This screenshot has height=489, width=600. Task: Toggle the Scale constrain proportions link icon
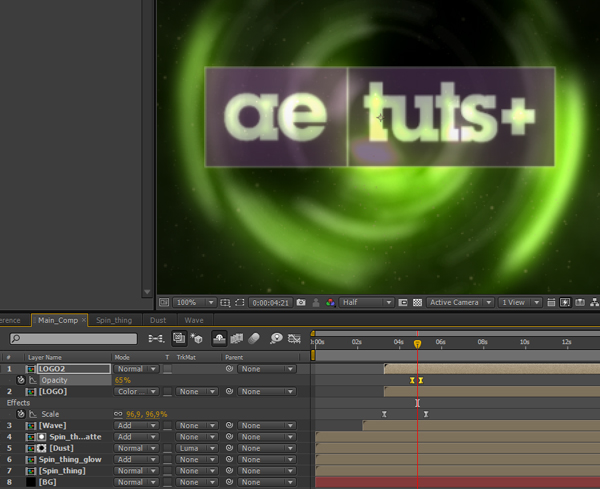(x=118, y=414)
